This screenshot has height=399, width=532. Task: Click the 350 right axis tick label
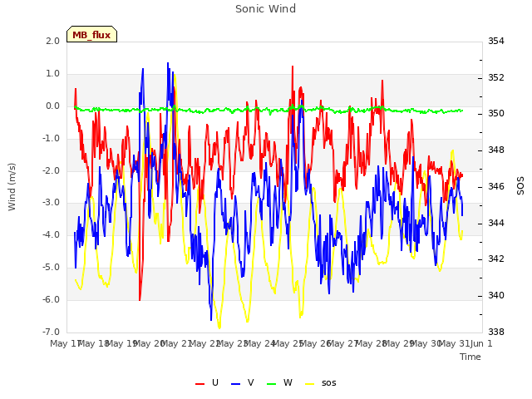pos(496,114)
